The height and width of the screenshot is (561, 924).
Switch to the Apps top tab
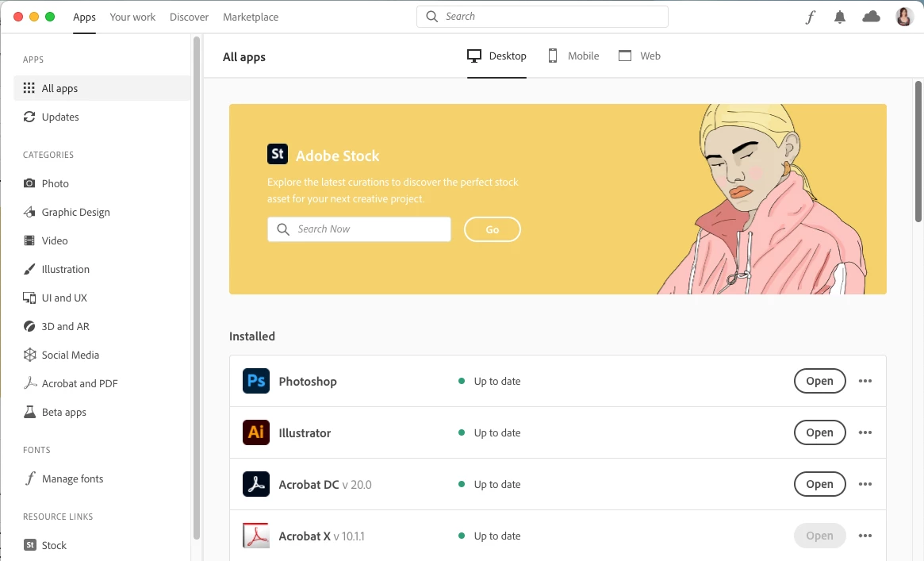[x=84, y=17]
